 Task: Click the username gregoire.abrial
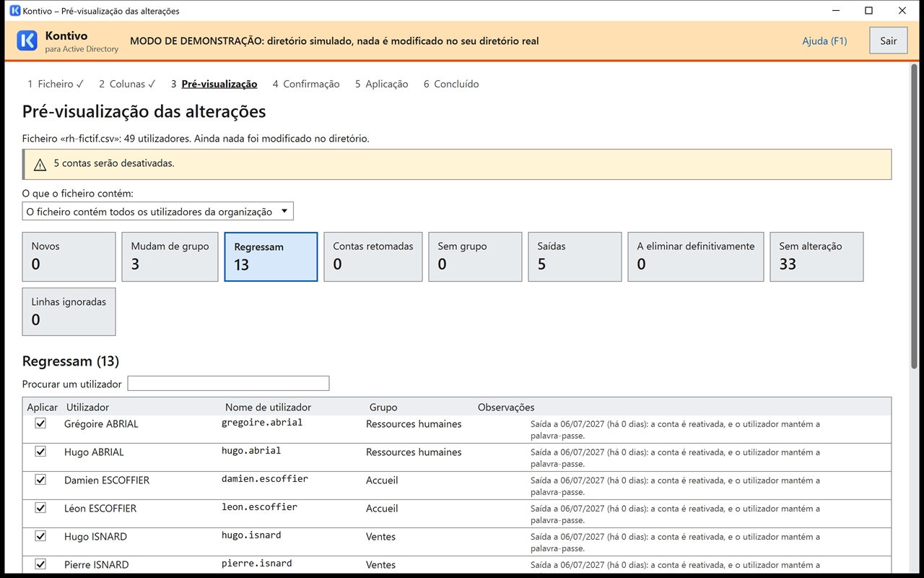(x=262, y=423)
